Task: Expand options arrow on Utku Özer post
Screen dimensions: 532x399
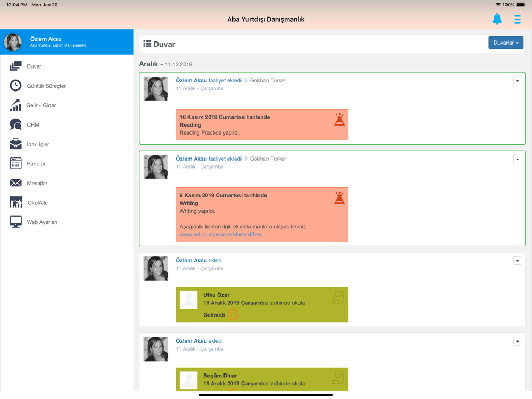Action: 517,261
